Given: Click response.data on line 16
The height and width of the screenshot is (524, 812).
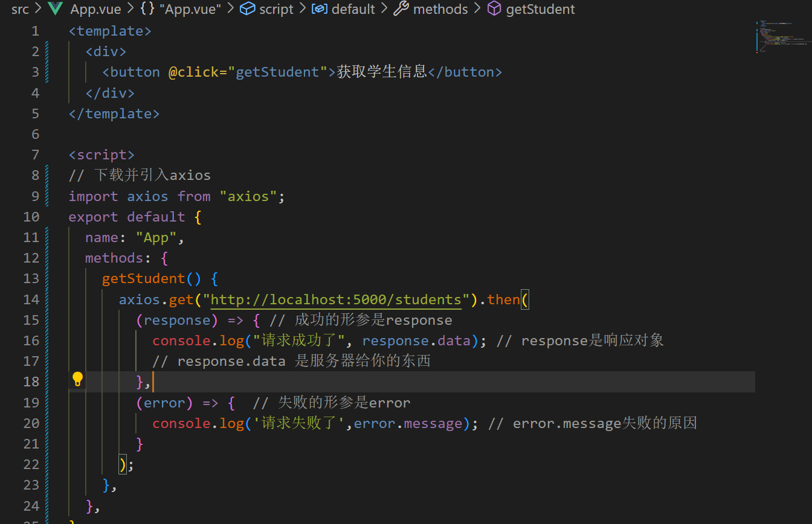Looking at the screenshot, I should 416,340.
